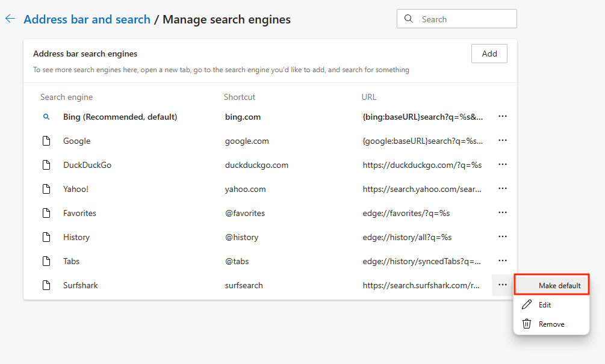This screenshot has width=605, height=364.
Task: Open three-dot menu for Tabs row
Action: click(x=503, y=261)
